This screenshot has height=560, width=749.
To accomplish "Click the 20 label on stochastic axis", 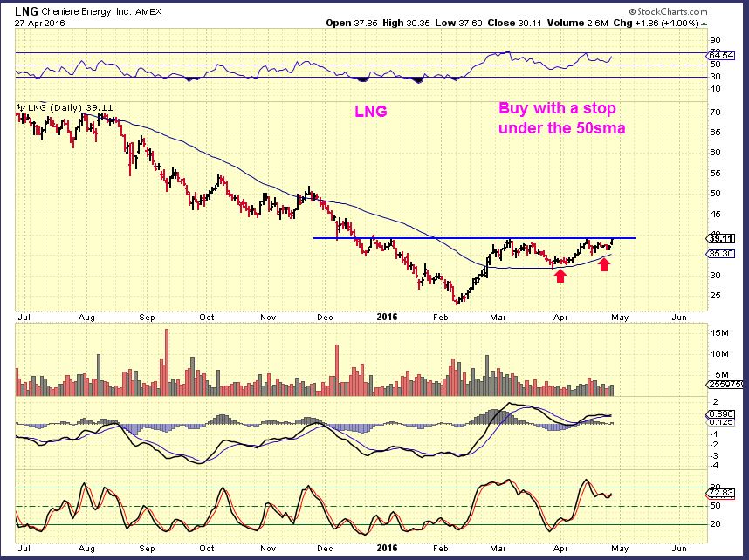I will click(716, 524).
